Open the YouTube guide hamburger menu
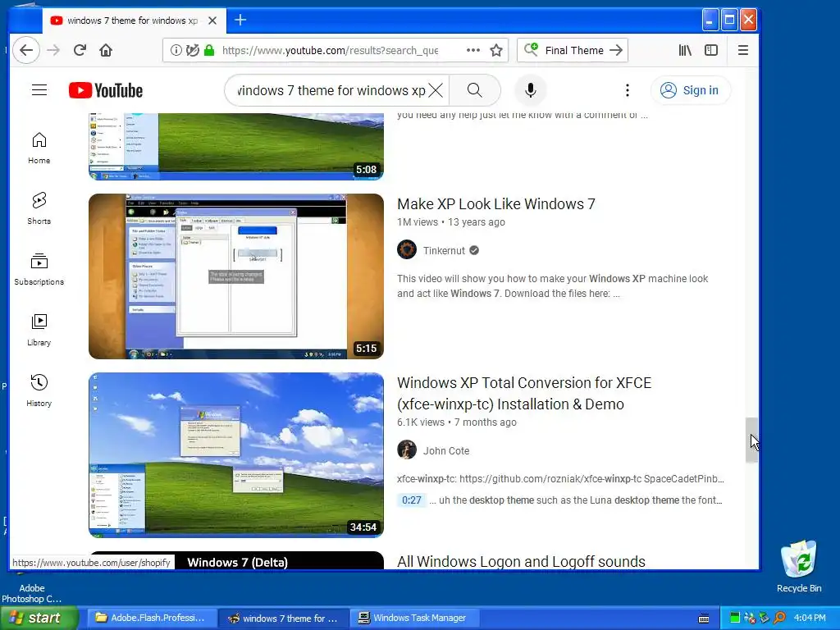The width and height of the screenshot is (840, 630). tap(39, 90)
